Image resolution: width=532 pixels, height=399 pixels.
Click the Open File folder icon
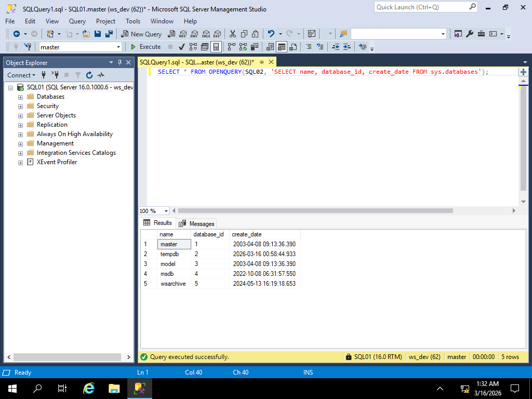(x=86, y=34)
